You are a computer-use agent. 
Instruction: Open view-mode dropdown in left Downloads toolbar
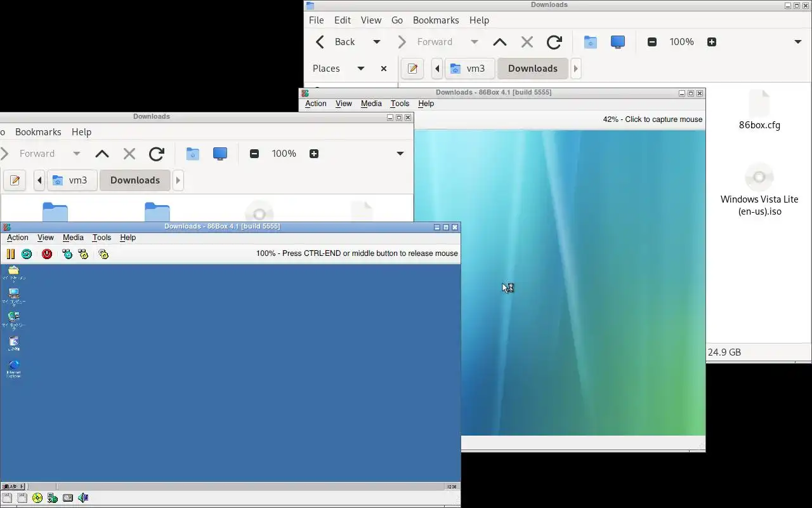(400, 154)
